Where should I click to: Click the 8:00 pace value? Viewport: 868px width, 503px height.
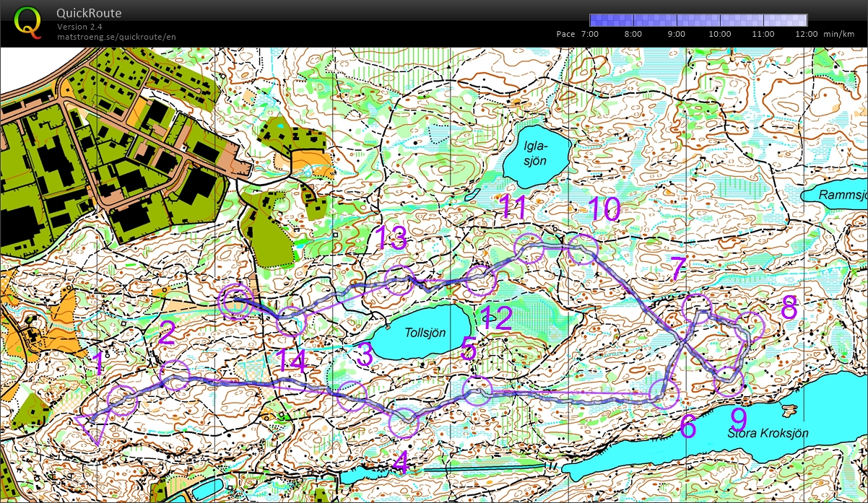633,34
